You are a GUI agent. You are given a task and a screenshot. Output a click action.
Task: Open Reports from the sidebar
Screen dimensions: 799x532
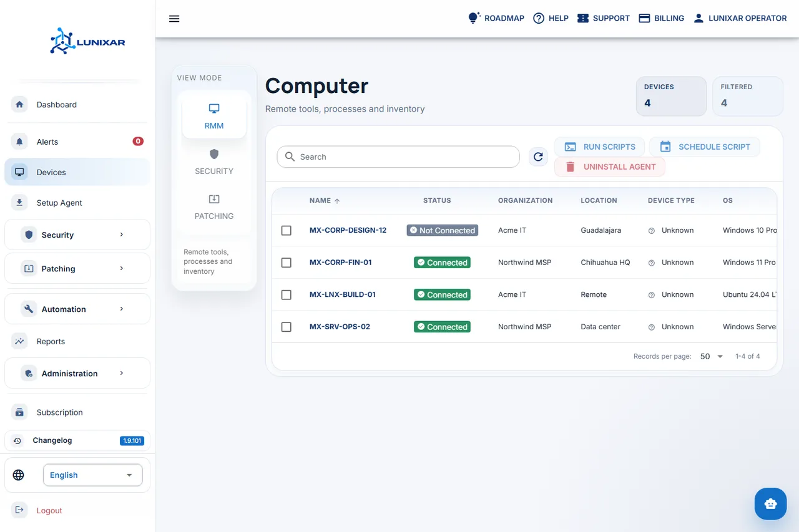pyautogui.click(x=77, y=341)
